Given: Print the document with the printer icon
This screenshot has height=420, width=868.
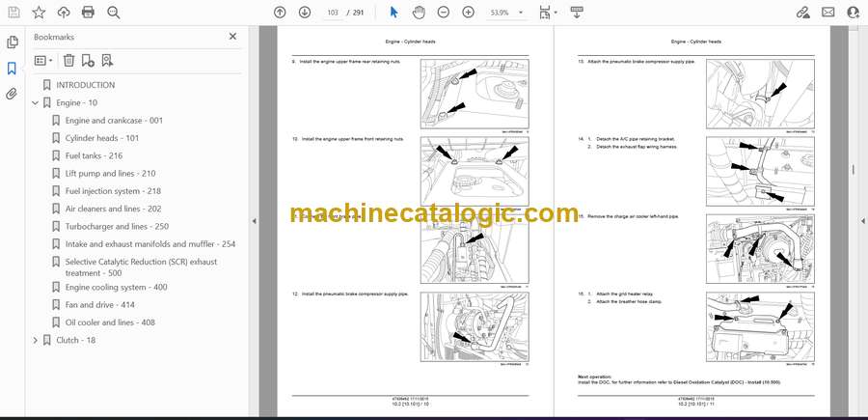Looking at the screenshot, I should [88, 13].
